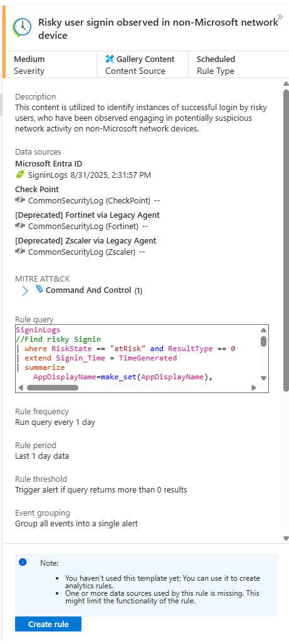Click the scheduled rule clock icon
The image size is (289, 644).
pyautogui.click(x=22, y=27)
